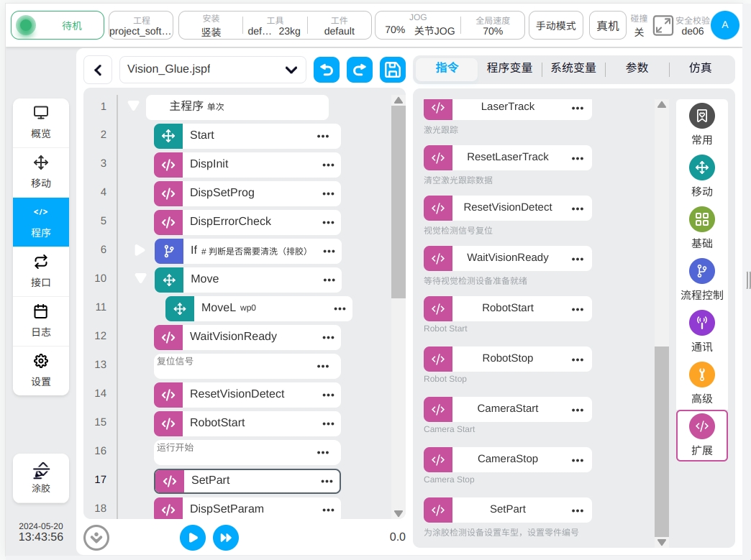Open the 仿真 simulation tab
The image size is (751, 560).
coord(700,68)
